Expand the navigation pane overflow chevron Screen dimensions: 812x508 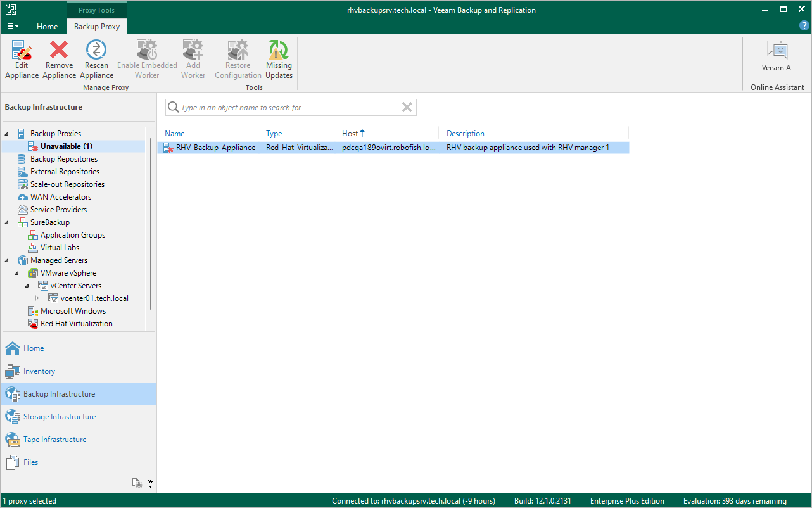pyautogui.click(x=150, y=483)
